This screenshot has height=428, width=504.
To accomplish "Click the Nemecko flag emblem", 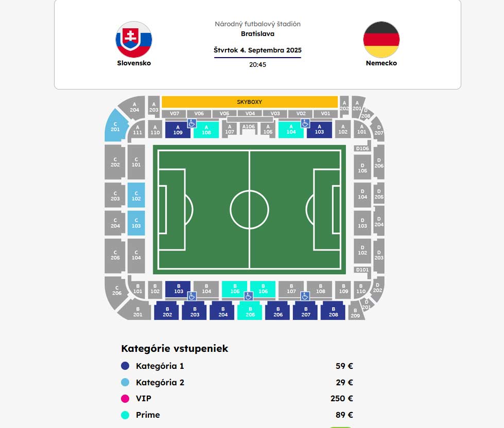I will coord(381,39).
